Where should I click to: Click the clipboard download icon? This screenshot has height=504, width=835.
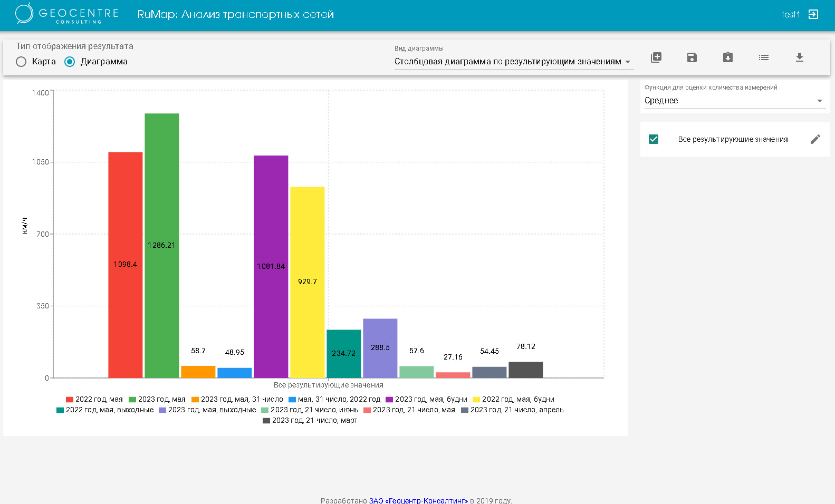[728, 57]
